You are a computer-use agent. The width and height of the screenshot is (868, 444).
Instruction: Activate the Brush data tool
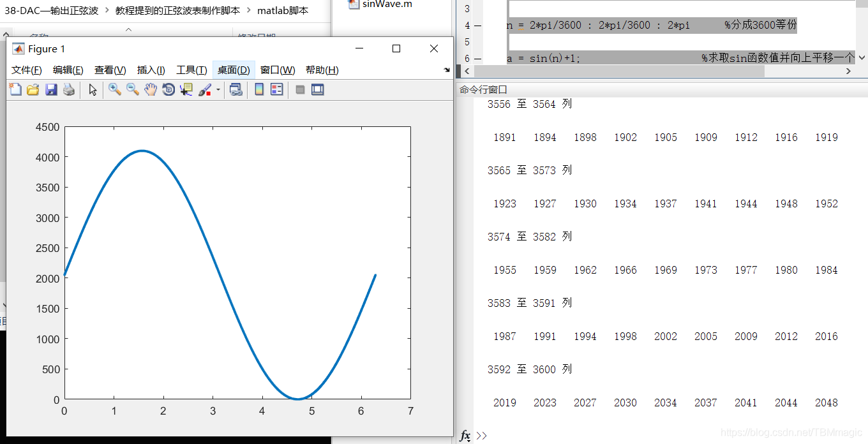click(205, 90)
